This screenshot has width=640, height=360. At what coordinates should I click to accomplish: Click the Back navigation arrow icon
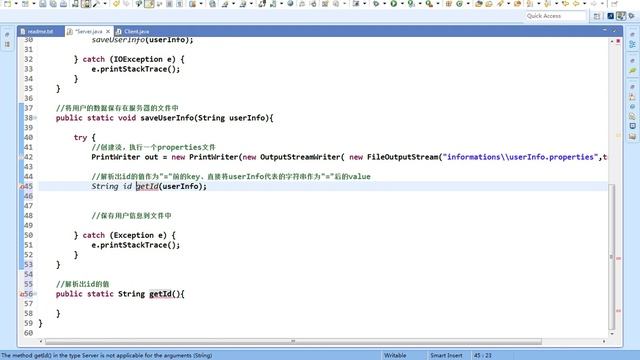click(576, 4)
